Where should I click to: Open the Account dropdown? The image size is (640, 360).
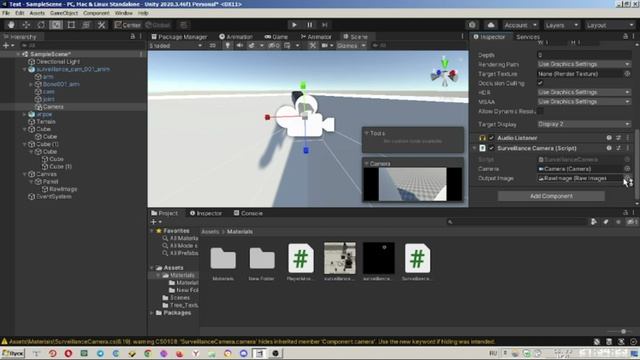tap(520, 25)
